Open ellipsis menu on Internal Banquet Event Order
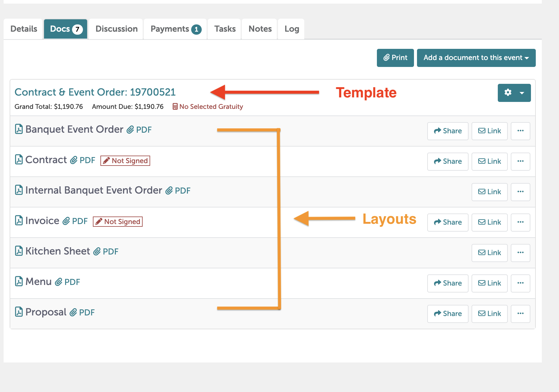 tap(520, 192)
